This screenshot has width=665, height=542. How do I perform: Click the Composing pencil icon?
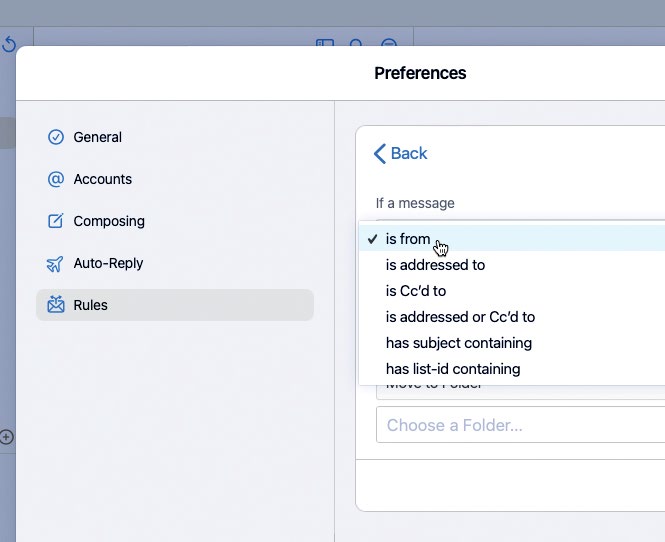tap(56, 221)
